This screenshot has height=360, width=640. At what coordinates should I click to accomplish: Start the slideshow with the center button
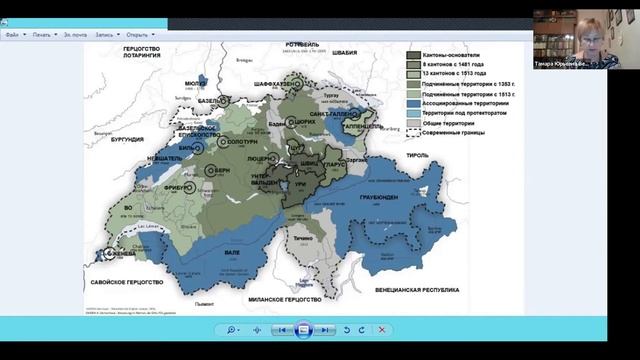(x=303, y=330)
